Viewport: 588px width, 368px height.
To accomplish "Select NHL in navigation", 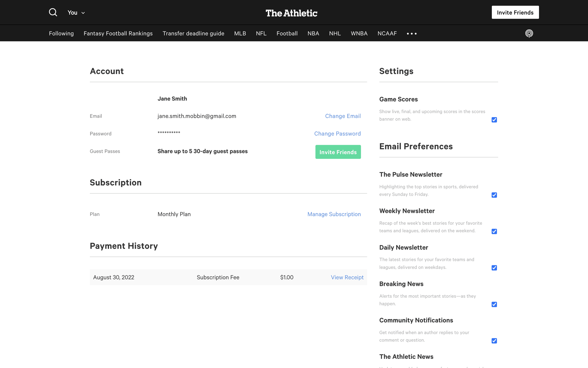I will click(335, 33).
